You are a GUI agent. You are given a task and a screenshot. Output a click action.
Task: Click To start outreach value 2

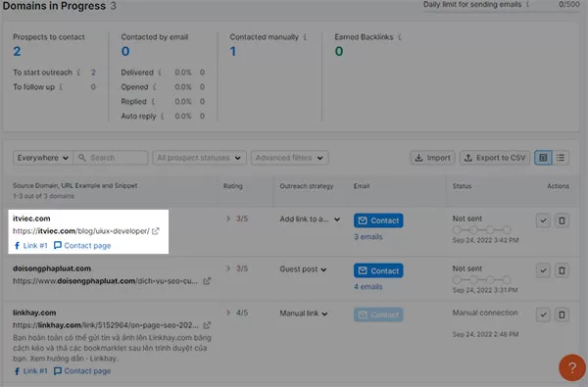pos(93,73)
